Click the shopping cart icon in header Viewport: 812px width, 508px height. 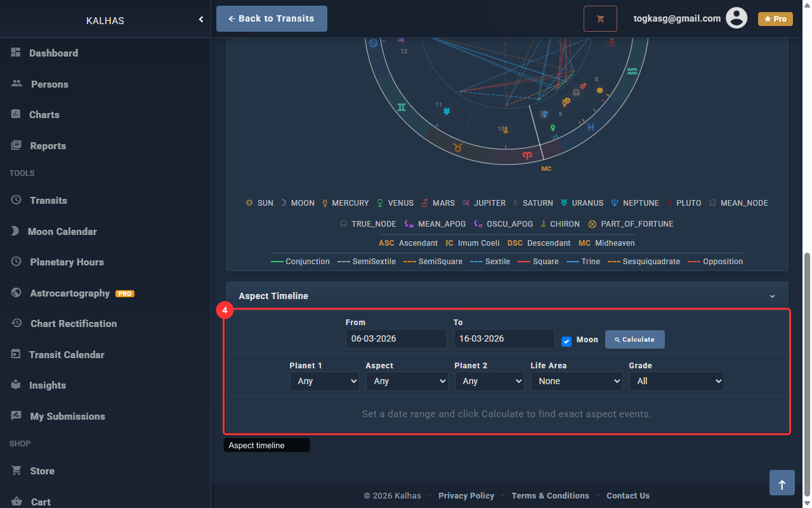(600, 19)
